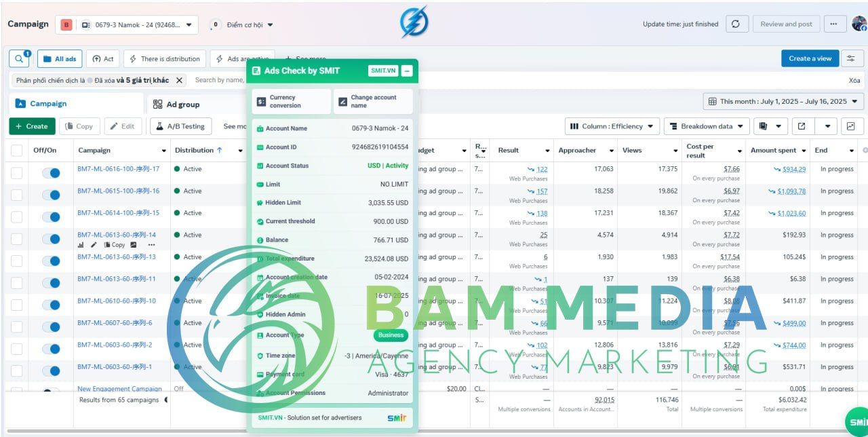
Task: Click the SMIT logo in panel footer
Action: [397, 417]
